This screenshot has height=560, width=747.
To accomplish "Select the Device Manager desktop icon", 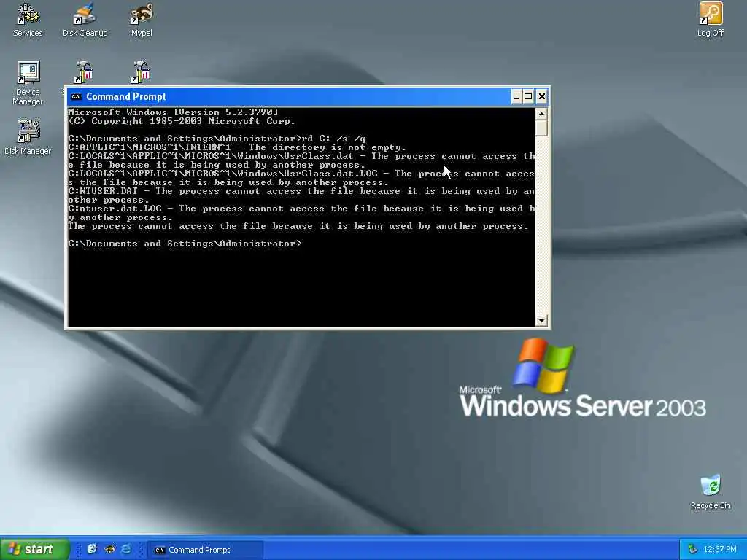I will point(28,83).
